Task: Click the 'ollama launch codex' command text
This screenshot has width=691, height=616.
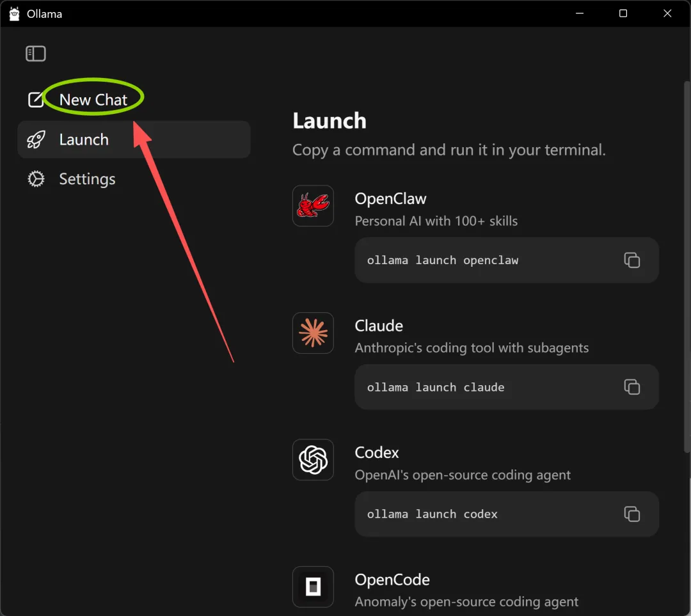Action: pos(432,514)
